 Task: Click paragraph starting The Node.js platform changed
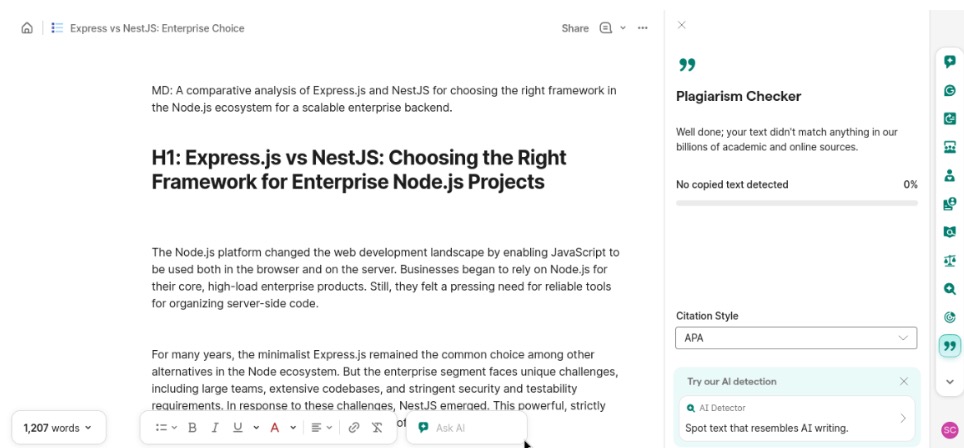[385, 278]
